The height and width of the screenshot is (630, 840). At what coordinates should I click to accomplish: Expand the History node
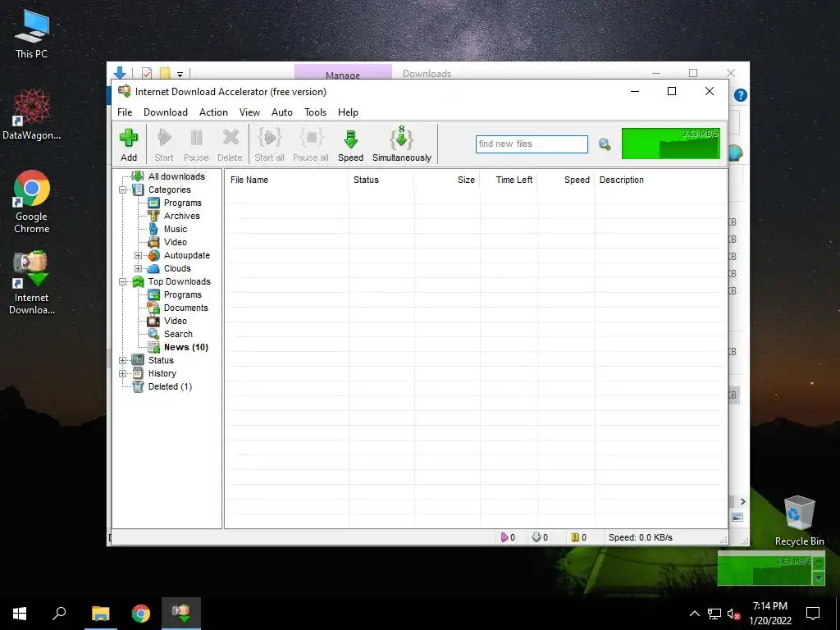pos(123,373)
